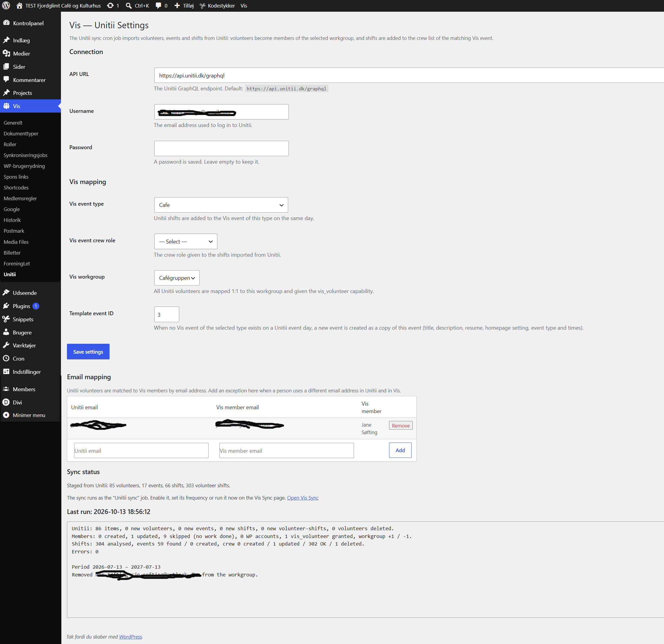
Task: Click the Indlæg pin icon
Action: click(x=6, y=40)
